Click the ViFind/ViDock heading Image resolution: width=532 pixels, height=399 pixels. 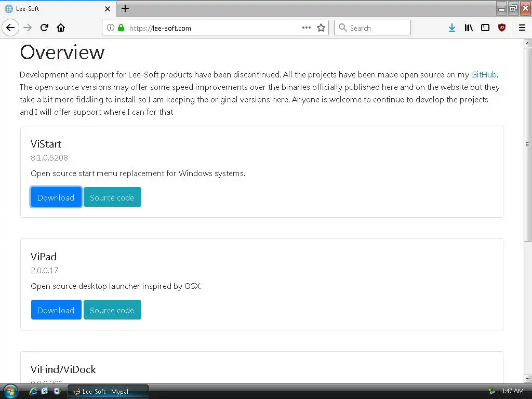click(63, 369)
